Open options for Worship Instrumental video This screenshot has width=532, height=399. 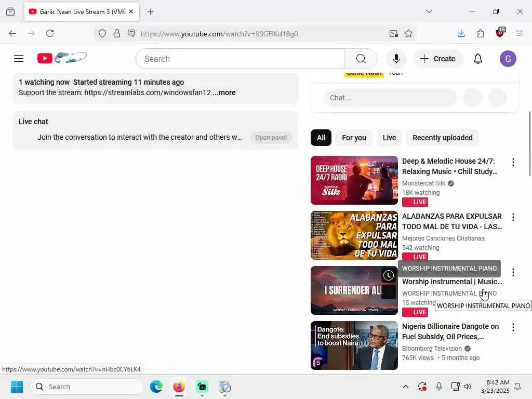(x=513, y=272)
